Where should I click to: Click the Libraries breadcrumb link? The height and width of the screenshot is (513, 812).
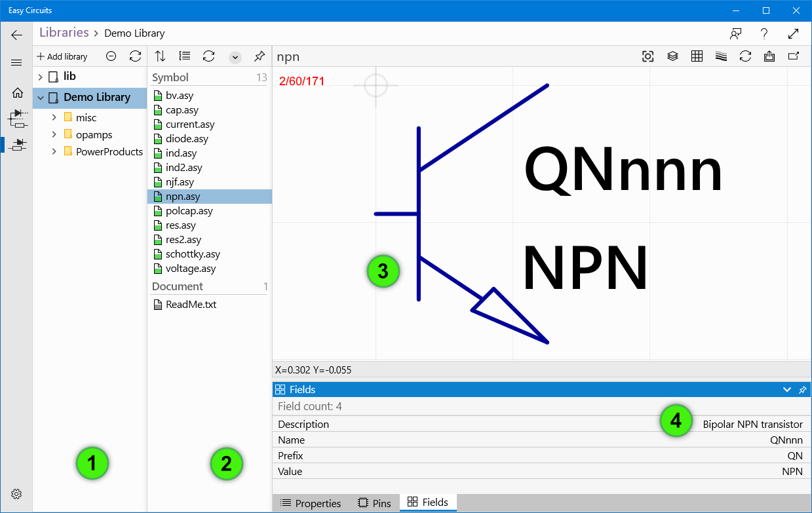click(64, 33)
